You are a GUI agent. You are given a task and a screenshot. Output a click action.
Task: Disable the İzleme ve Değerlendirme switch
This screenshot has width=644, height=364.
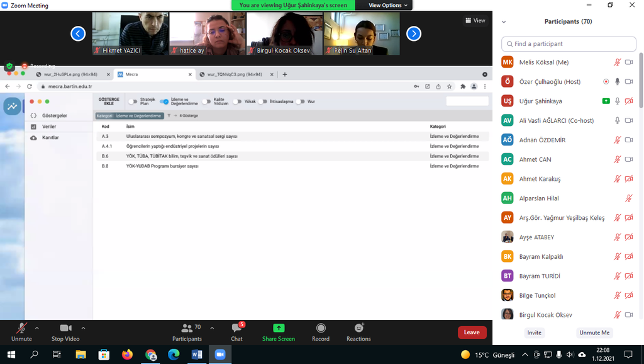(164, 101)
